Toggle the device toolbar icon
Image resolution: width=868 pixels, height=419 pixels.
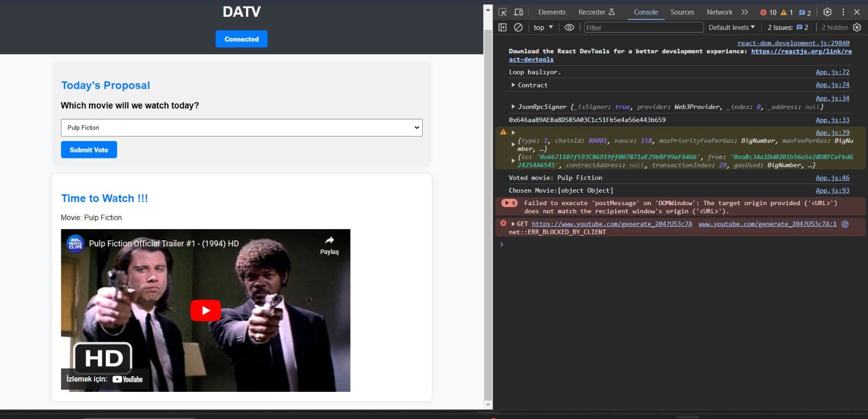519,12
